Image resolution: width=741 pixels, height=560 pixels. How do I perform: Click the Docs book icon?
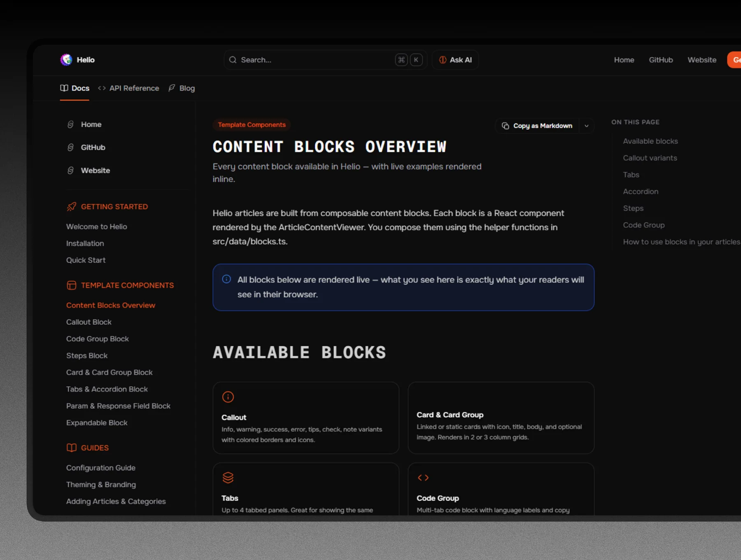[64, 88]
